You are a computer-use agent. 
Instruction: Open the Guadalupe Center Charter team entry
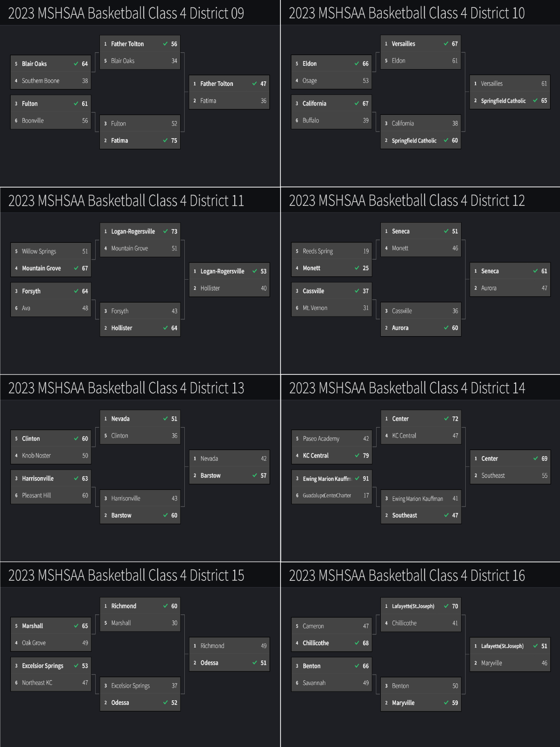[327, 496]
